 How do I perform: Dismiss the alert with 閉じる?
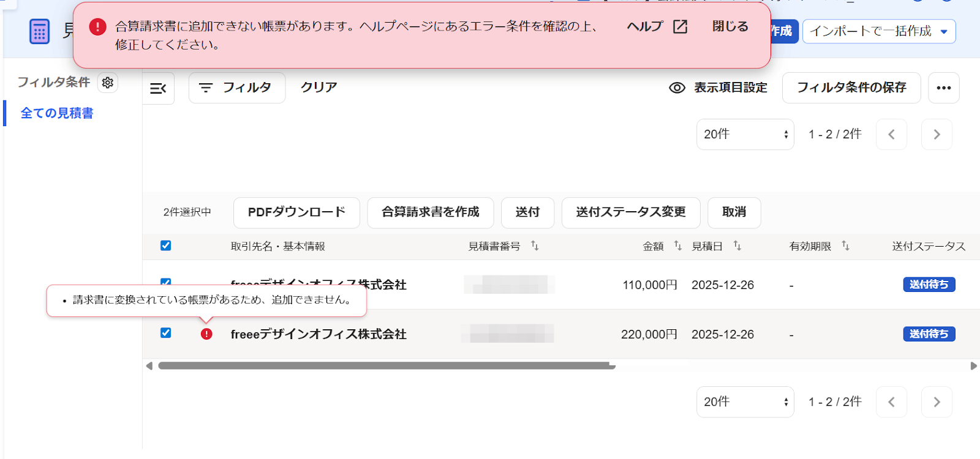pyautogui.click(x=730, y=26)
